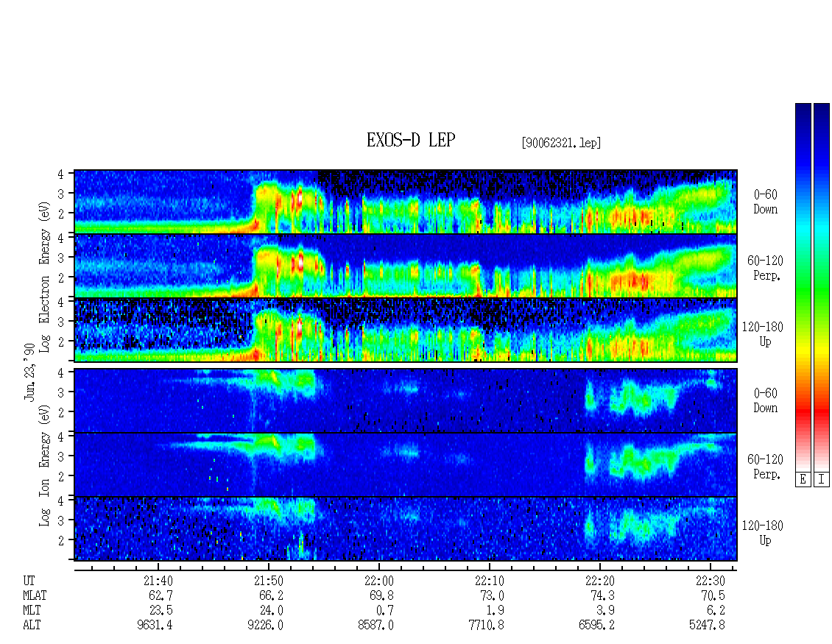
Task: Click the MLT value 0.7
Action: [x=384, y=611]
